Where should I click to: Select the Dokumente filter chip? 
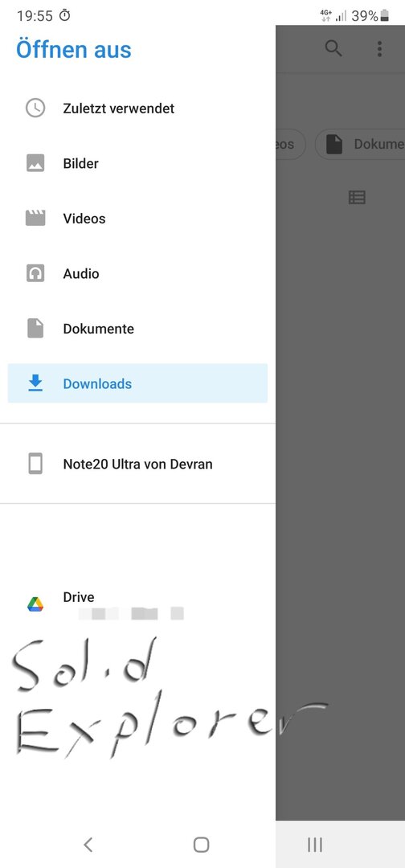(360, 145)
